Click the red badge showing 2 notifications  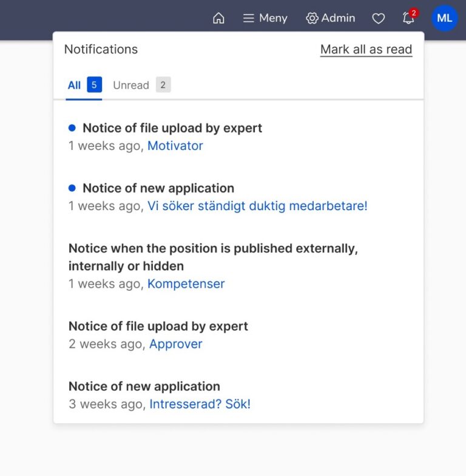click(414, 13)
